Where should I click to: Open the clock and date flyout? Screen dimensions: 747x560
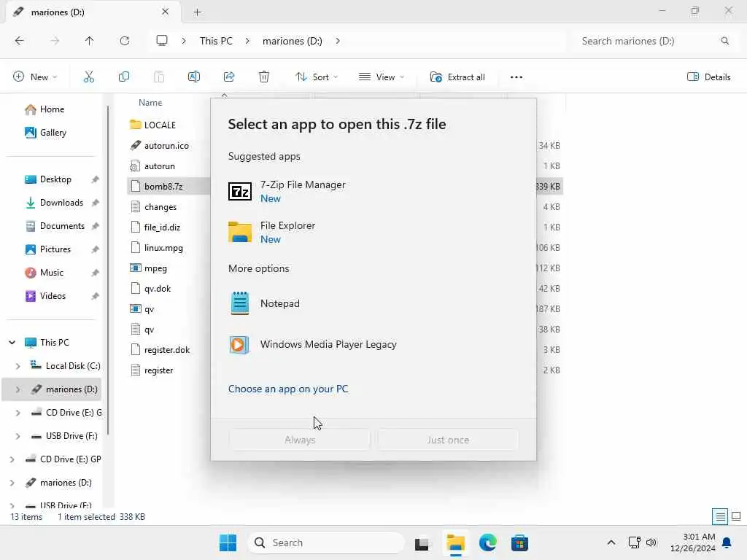tap(693, 542)
